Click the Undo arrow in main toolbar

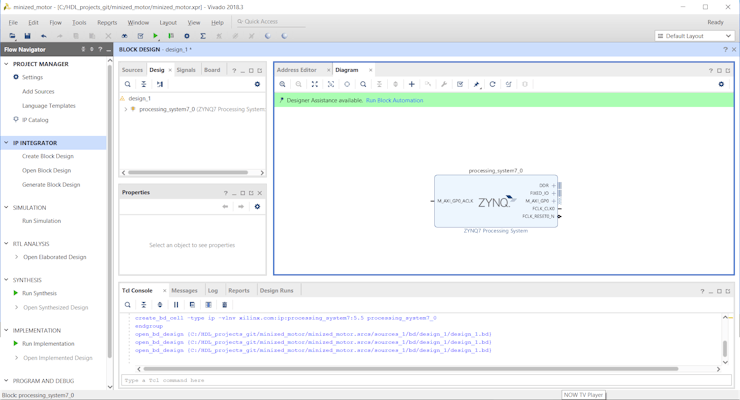click(43, 36)
